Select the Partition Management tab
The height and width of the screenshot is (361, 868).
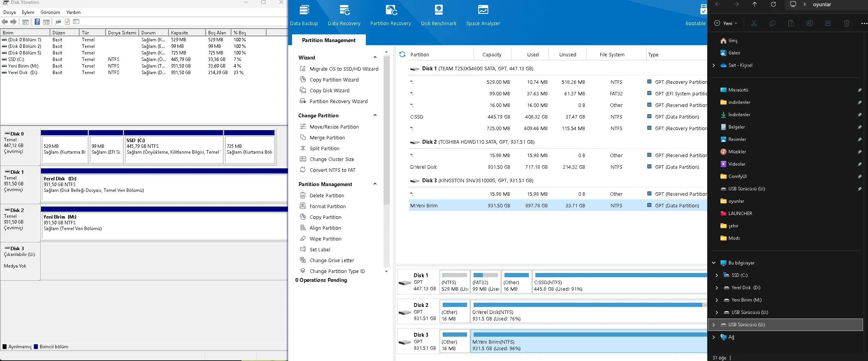[329, 40]
